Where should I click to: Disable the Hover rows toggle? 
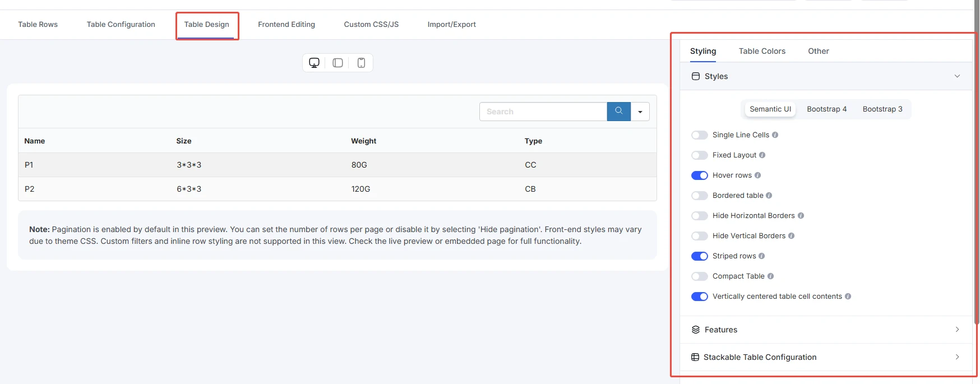699,175
